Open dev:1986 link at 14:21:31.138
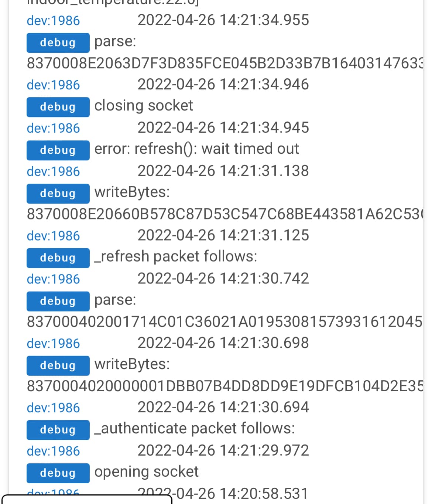432x504 pixels. [53, 171]
